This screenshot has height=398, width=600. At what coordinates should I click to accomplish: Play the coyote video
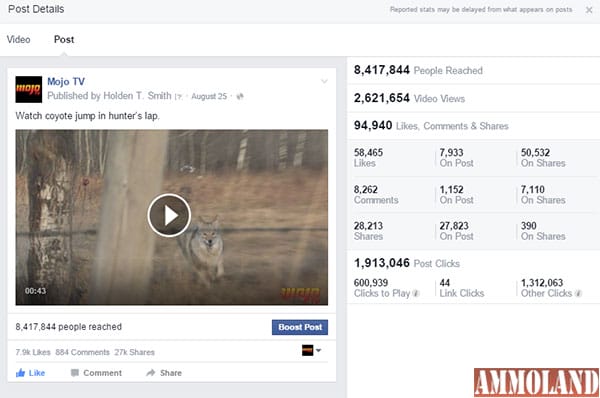point(169,215)
